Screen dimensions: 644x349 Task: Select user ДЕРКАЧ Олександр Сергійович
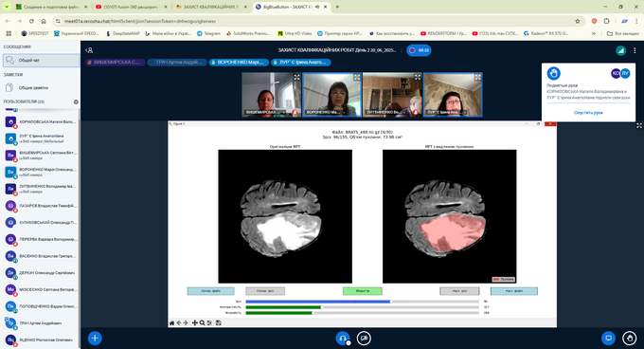(x=41, y=273)
